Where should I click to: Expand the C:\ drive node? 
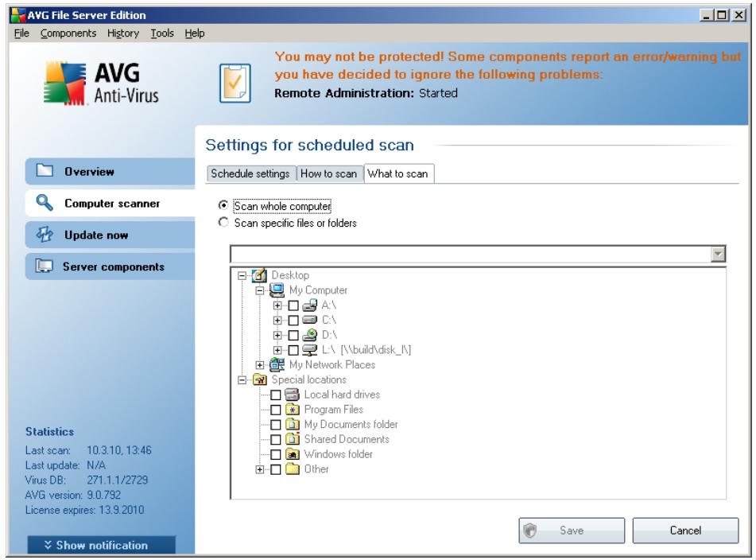point(277,321)
